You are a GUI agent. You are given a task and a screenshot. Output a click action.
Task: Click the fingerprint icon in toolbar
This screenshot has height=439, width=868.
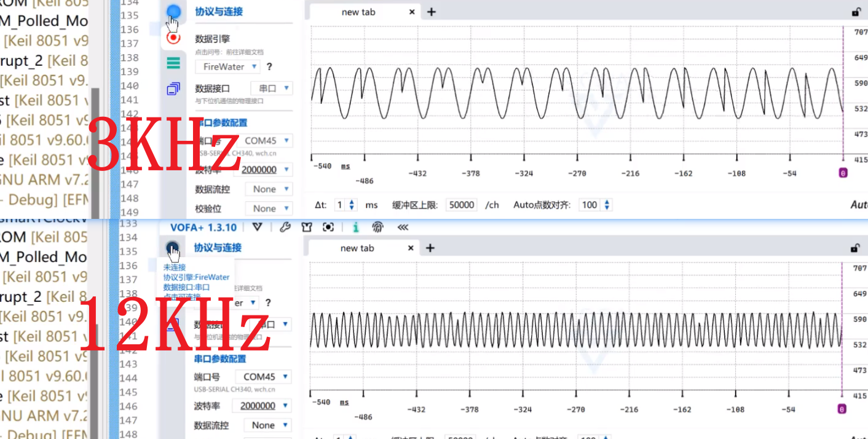coord(377,227)
